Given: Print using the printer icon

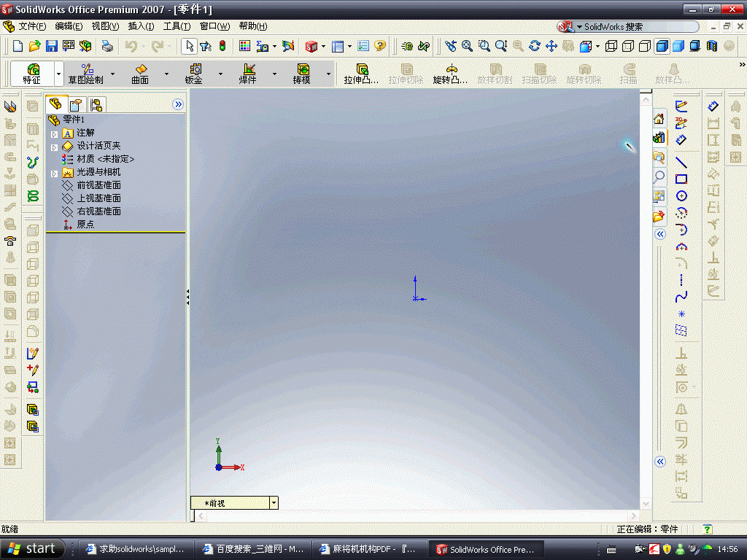Looking at the screenshot, I should click(x=107, y=46).
